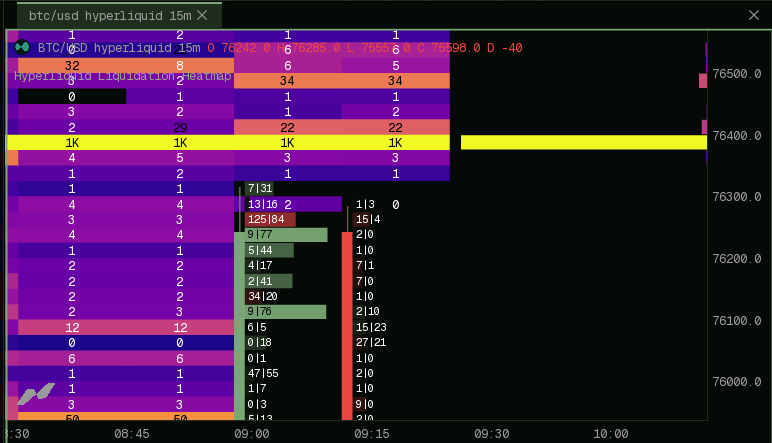Click the footprint cell 0|3

pos(257,404)
